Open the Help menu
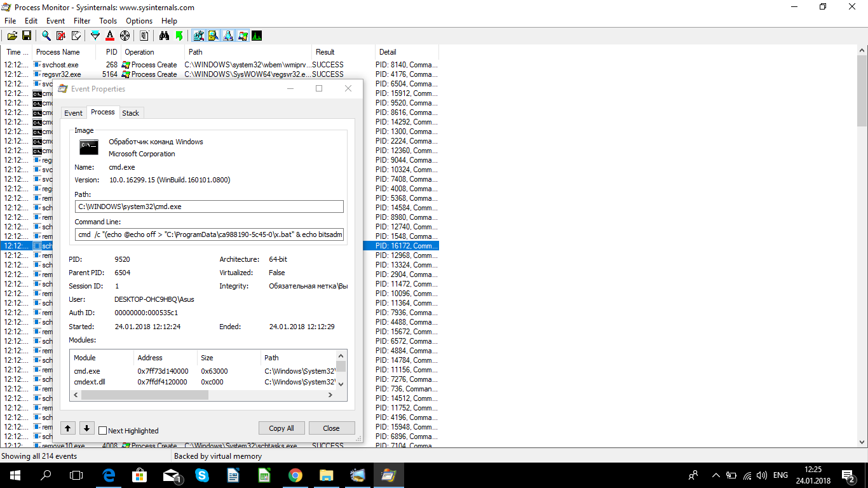868x488 pixels. [169, 21]
